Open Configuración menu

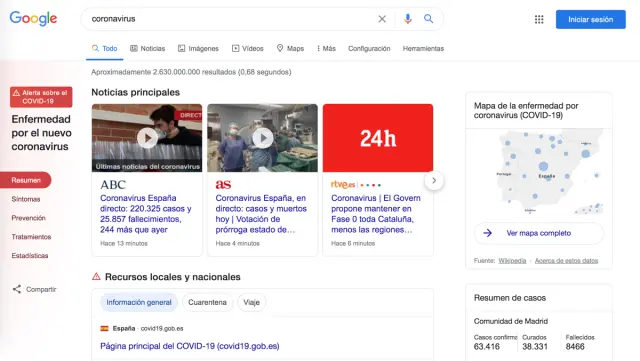(x=369, y=49)
